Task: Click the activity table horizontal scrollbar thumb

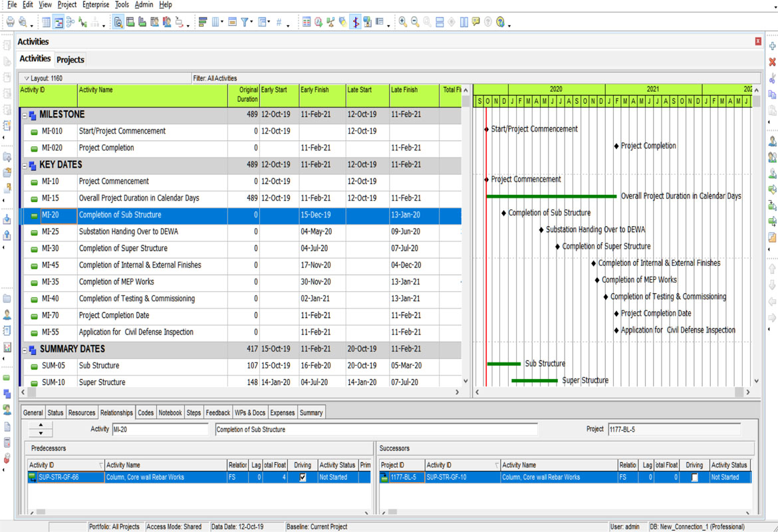Action: click(x=32, y=392)
